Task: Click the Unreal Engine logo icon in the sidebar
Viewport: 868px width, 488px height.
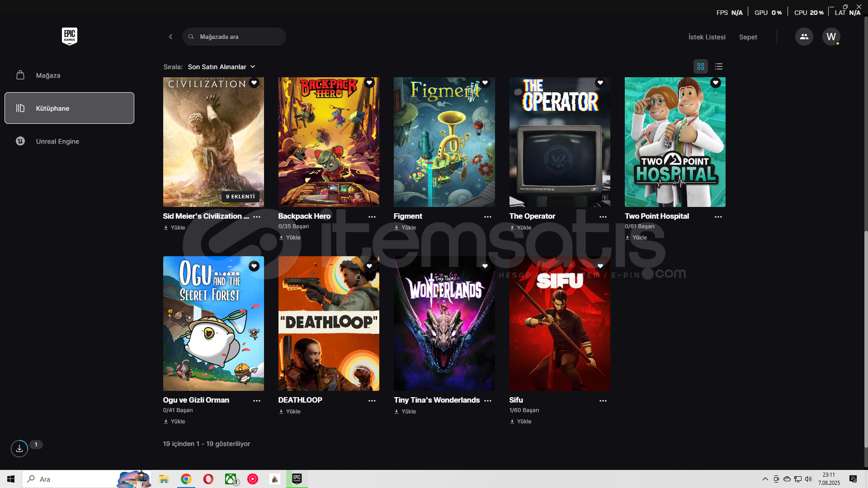Action: click(x=20, y=141)
